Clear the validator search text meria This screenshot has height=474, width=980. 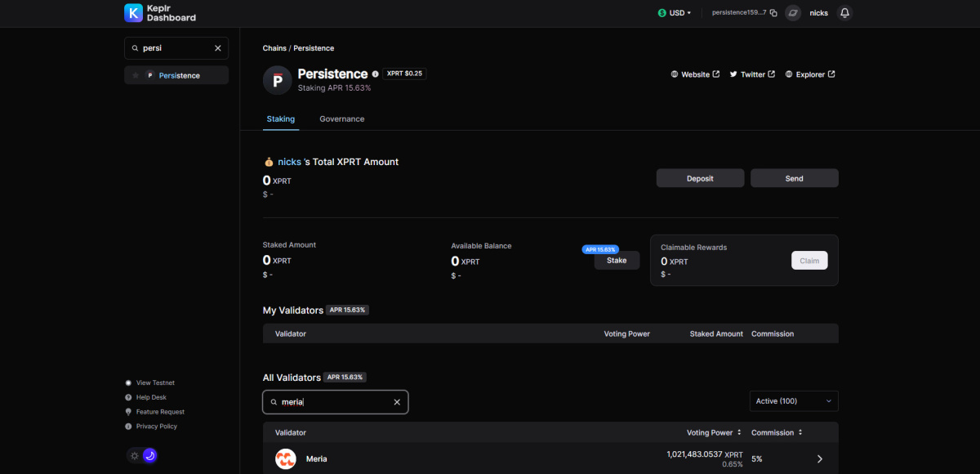coord(397,402)
